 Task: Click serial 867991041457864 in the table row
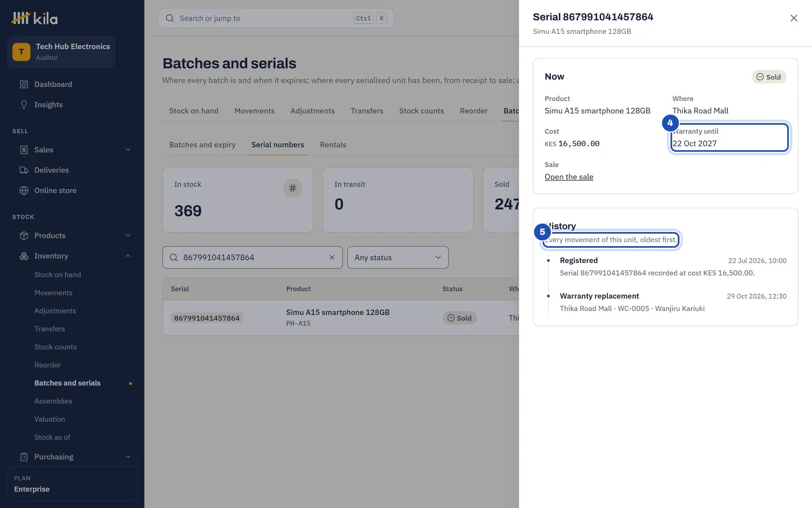207,318
